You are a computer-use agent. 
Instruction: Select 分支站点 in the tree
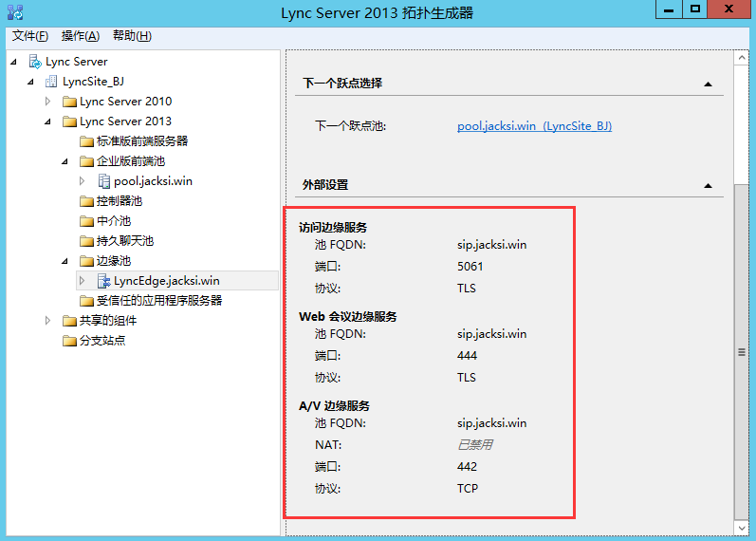(x=102, y=341)
